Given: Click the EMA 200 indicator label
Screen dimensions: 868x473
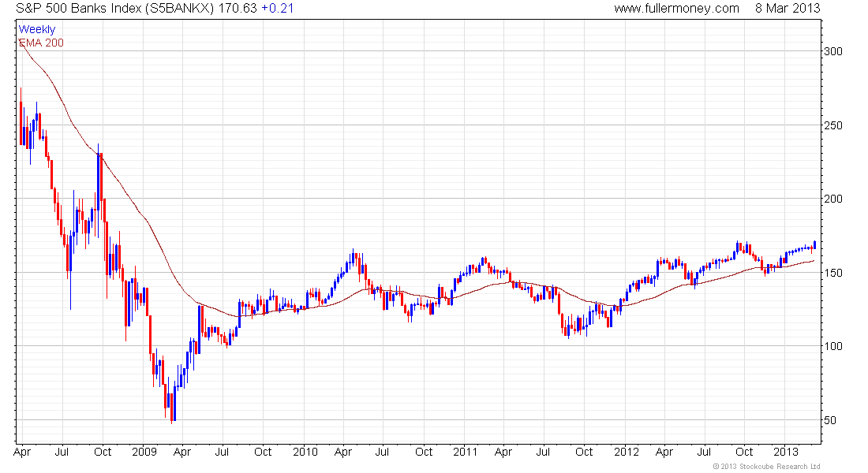Looking at the screenshot, I should (x=41, y=43).
